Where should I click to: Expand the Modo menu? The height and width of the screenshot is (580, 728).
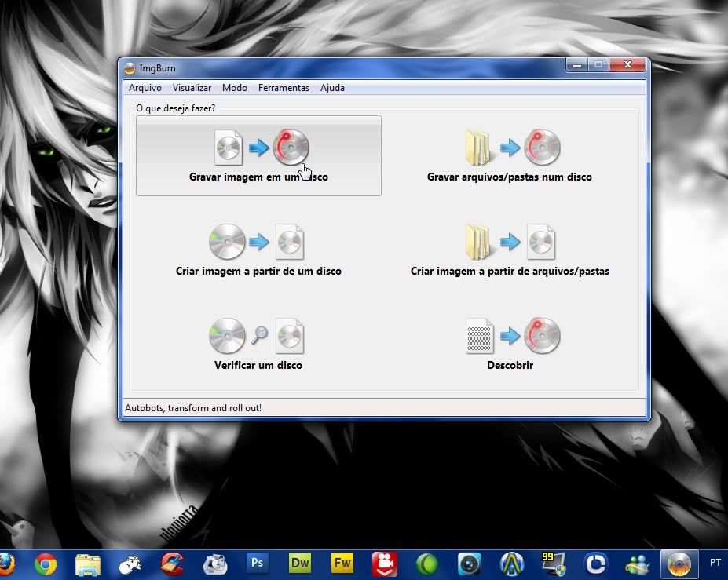234,88
